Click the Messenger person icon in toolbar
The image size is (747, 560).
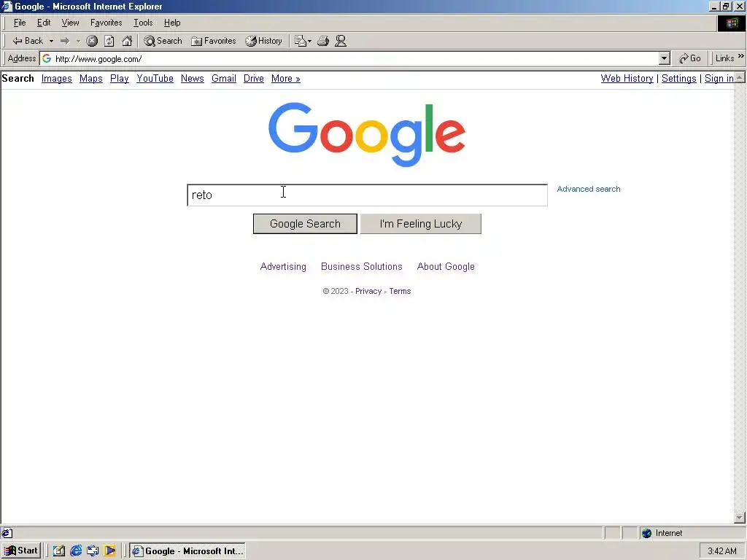coord(341,41)
